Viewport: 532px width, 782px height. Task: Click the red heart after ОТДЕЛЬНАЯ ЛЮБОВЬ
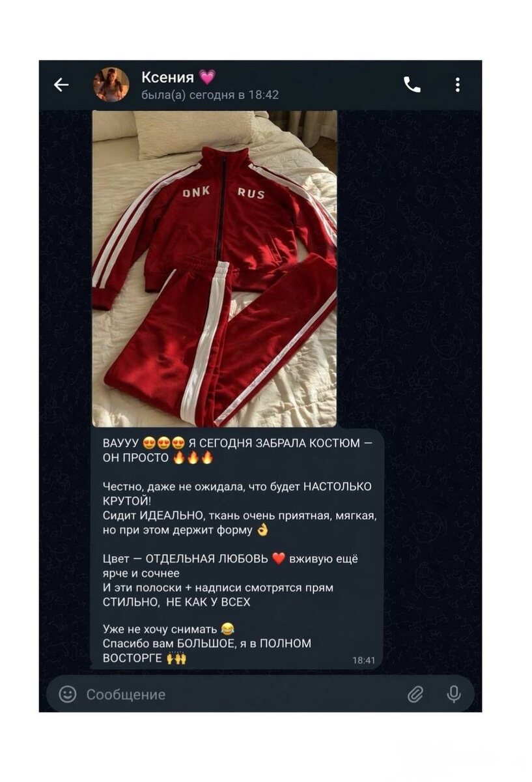(279, 559)
